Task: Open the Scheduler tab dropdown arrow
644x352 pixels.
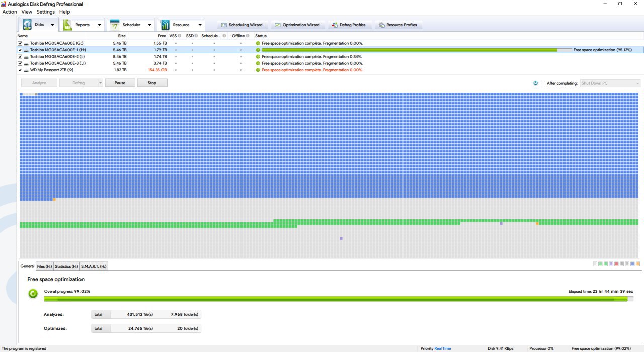Action: pyautogui.click(x=149, y=25)
